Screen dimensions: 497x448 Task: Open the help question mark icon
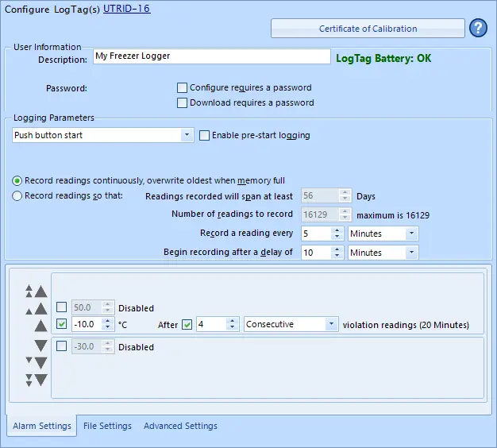point(478,29)
